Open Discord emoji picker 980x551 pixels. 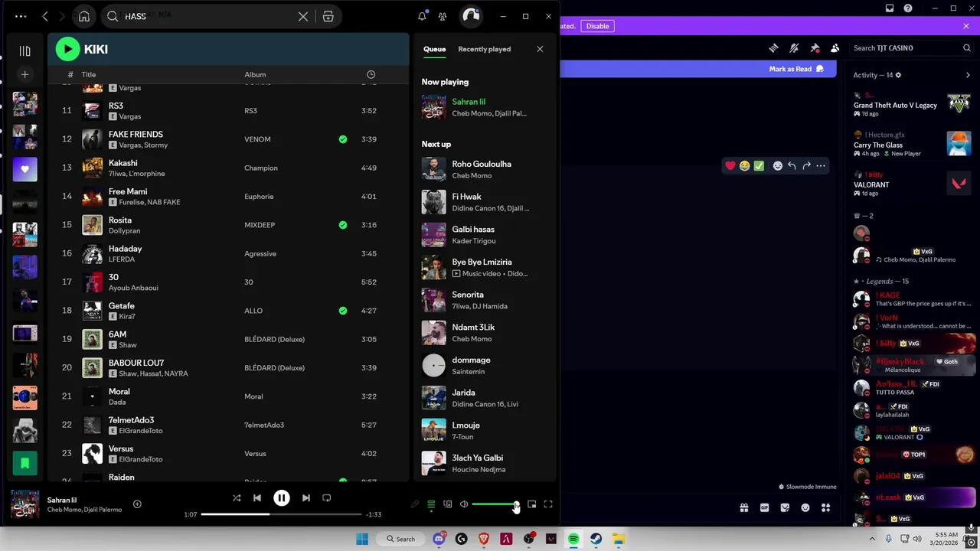(805, 507)
